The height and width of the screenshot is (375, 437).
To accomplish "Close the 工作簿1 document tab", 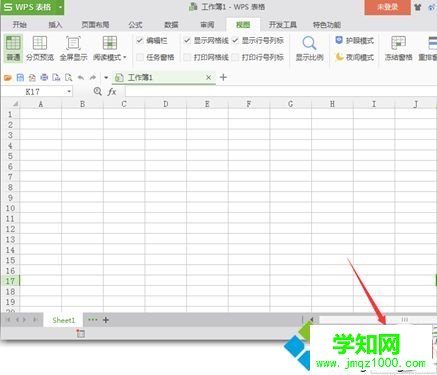I will pyautogui.click(x=208, y=78).
